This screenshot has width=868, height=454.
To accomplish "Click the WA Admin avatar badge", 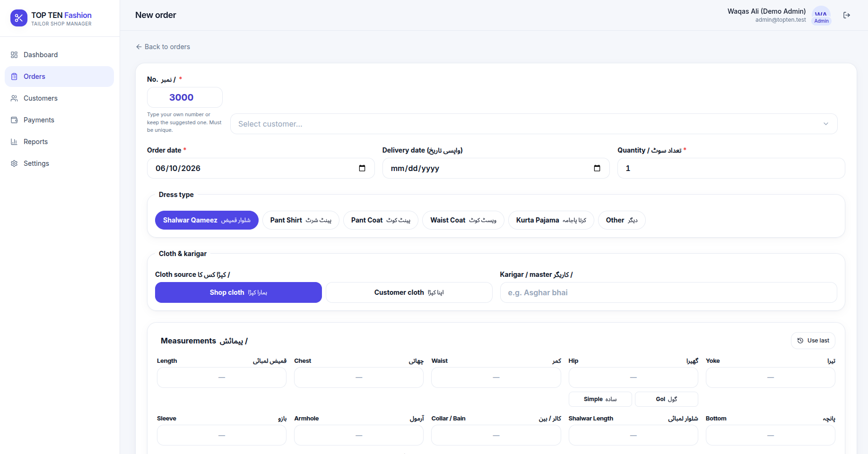I will (x=821, y=16).
